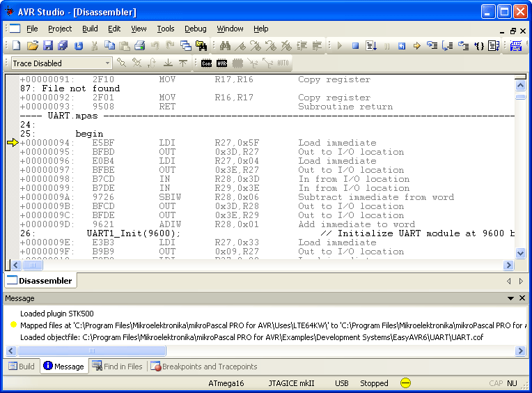The width and height of the screenshot is (532, 393).
Task: Click the Step Into debug icon
Action: click(x=432, y=45)
